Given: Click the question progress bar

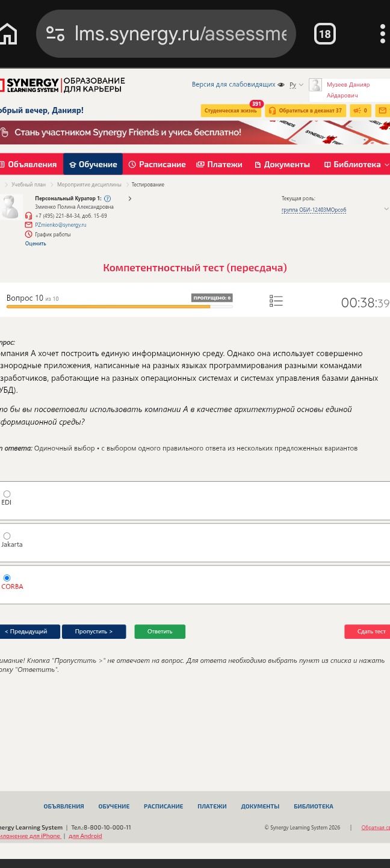Looking at the screenshot, I should point(119,307).
